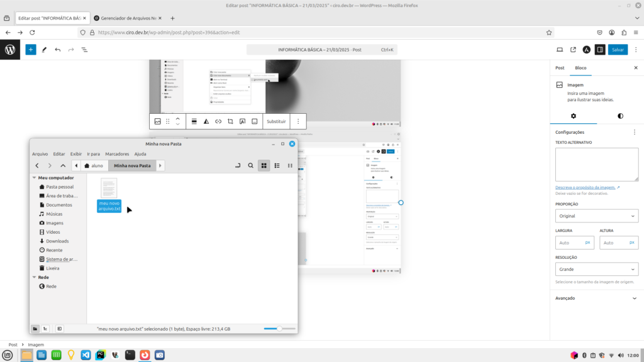Open the Proporção dropdown
Image resolution: width=644 pixels, height=362 pixels.
tap(596, 216)
